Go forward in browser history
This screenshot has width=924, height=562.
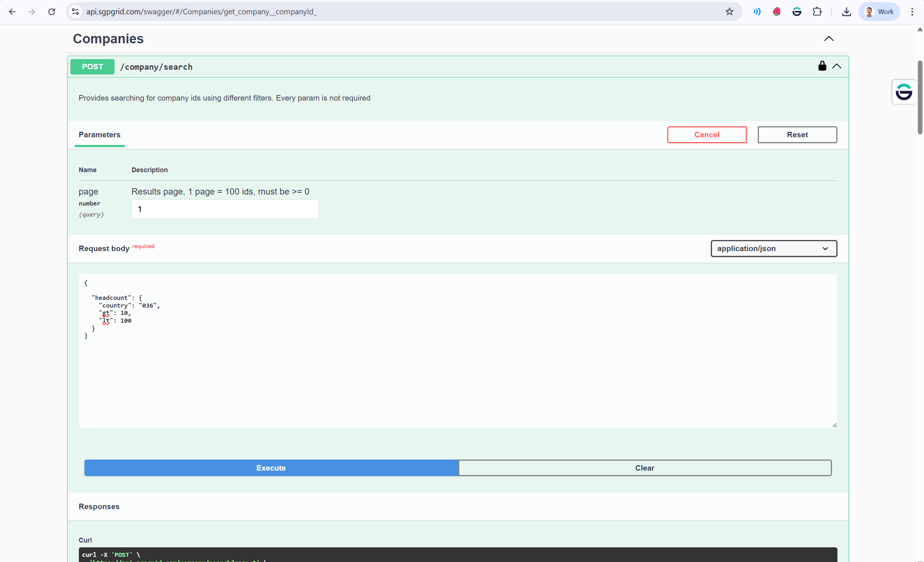(x=32, y=12)
